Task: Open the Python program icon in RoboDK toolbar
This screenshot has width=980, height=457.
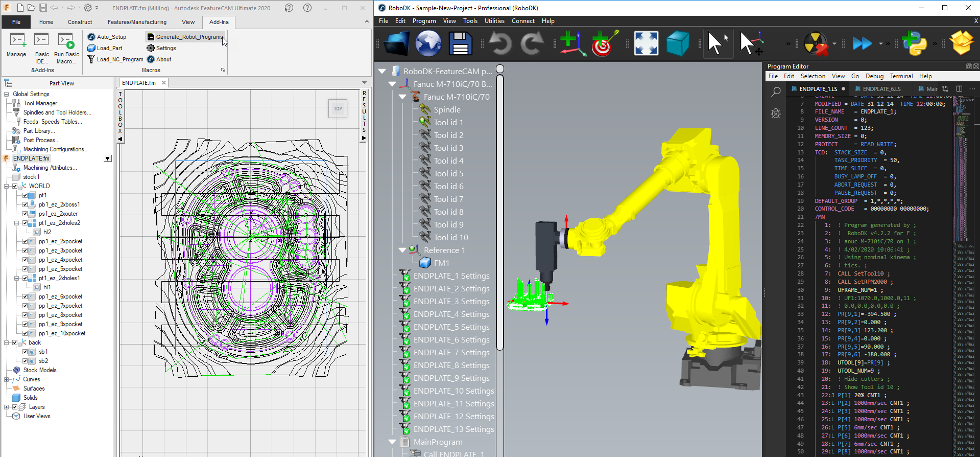Action: [x=914, y=43]
